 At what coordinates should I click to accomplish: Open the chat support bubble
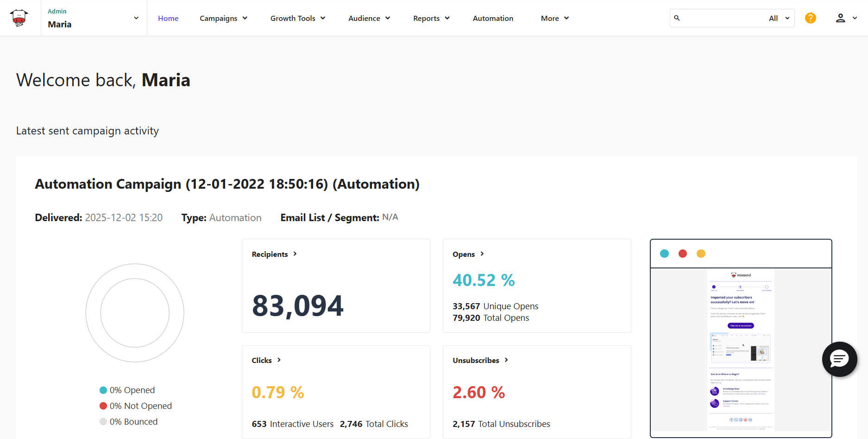(x=839, y=359)
